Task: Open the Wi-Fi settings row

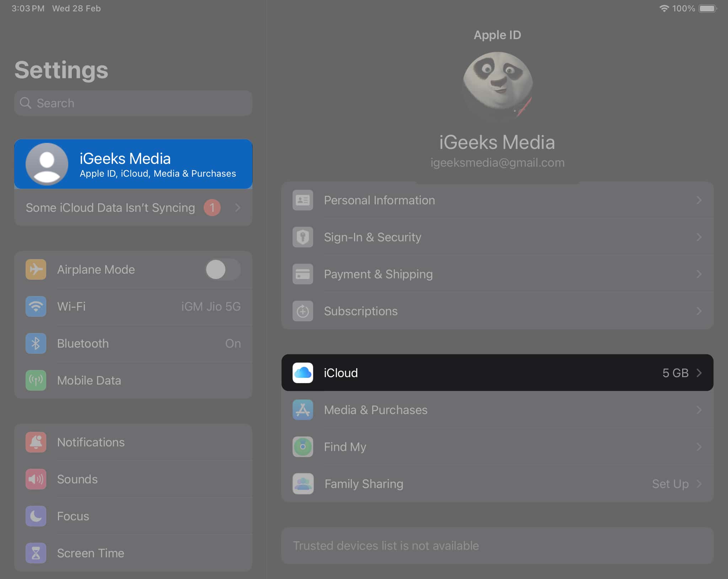Action: click(133, 306)
